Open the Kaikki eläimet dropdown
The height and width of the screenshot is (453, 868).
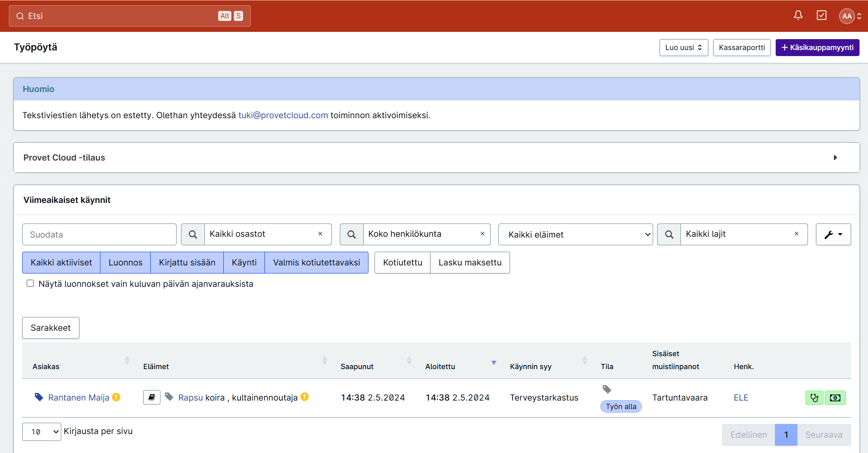click(575, 234)
